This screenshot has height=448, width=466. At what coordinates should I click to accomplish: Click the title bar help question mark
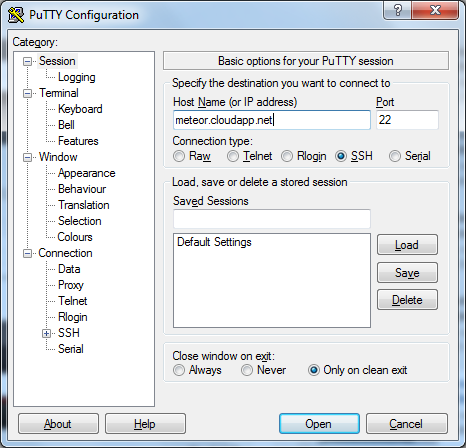(x=398, y=10)
